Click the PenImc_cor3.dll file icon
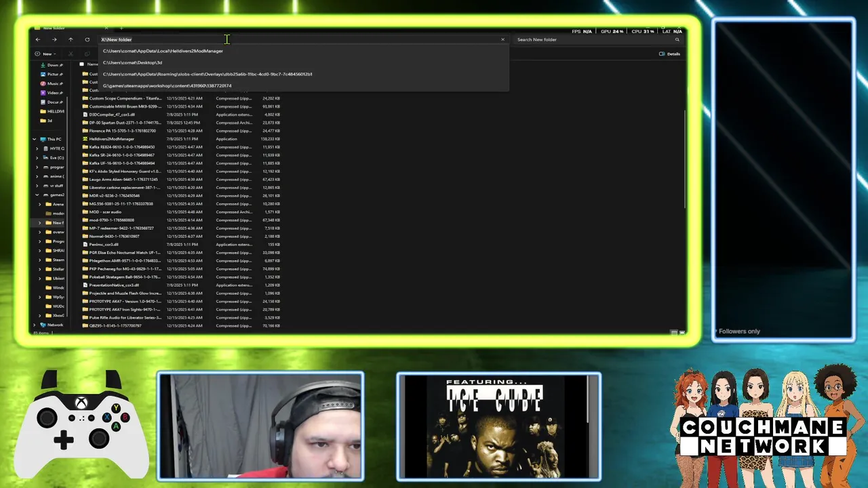Viewport: 868px width, 488px height. tap(85, 245)
